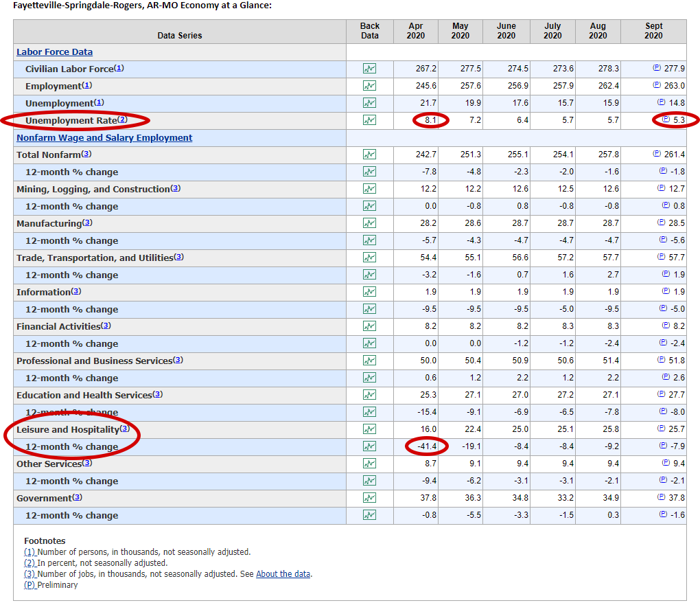
Task: Select the Data Series column header
Action: tap(180, 32)
